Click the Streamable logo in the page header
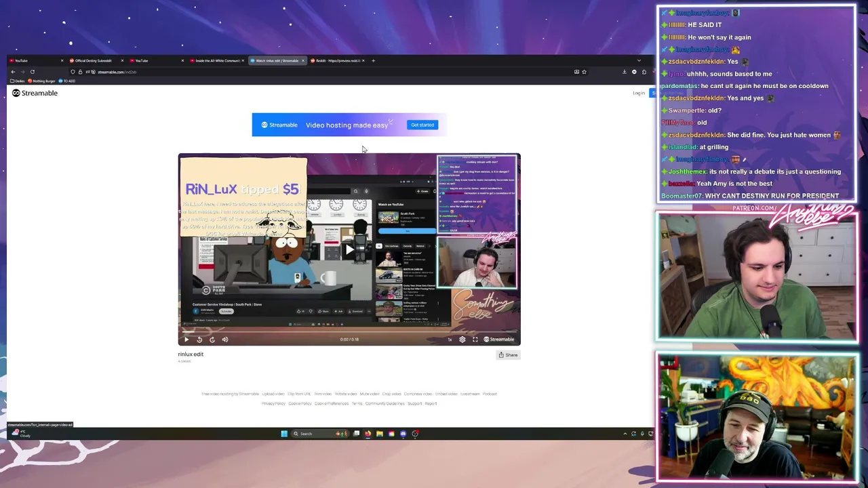The image size is (868, 488). click(35, 93)
